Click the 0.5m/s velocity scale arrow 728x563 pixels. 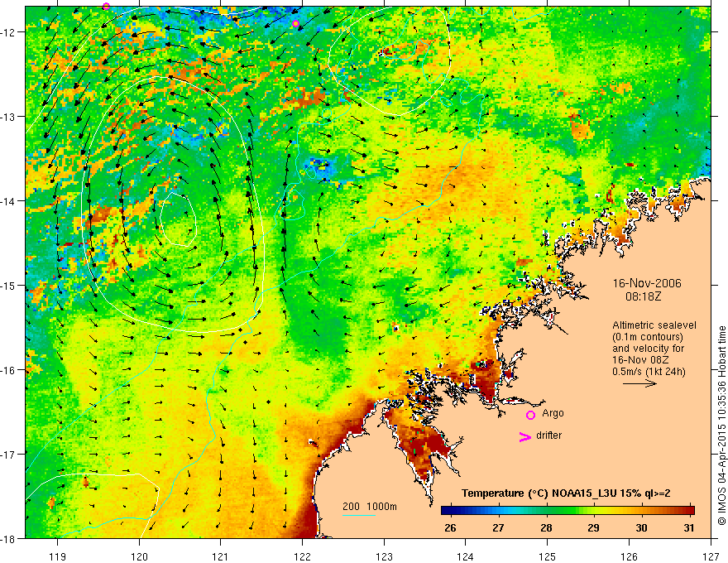click(x=639, y=383)
